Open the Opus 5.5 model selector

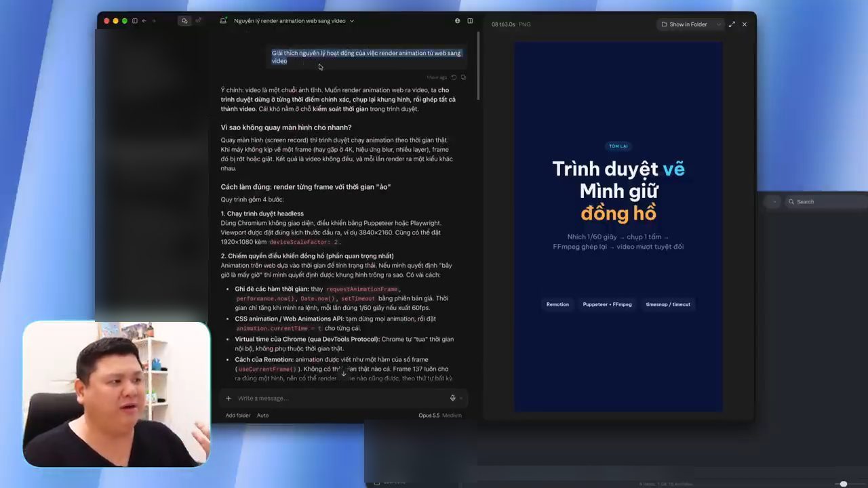pyautogui.click(x=429, y=415)
